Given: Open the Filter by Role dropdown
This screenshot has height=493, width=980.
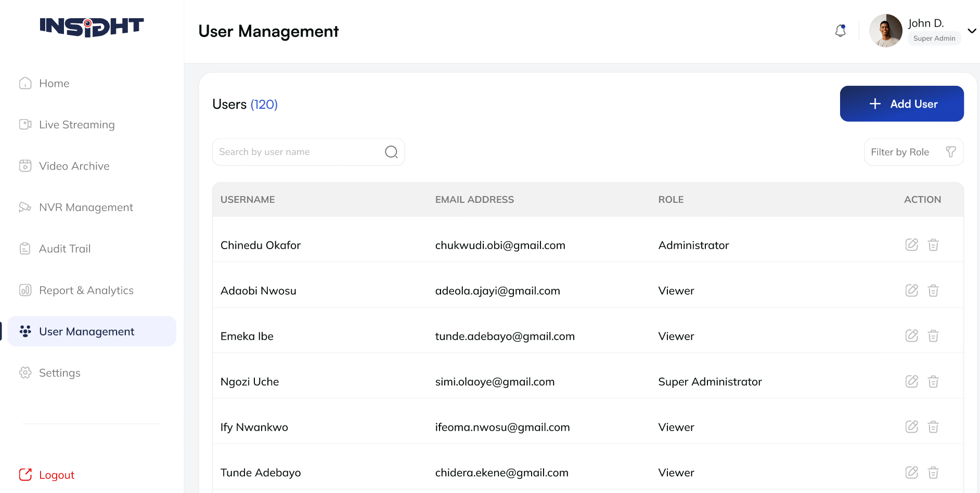Looking at the screenshot, I should click(913, 152).
